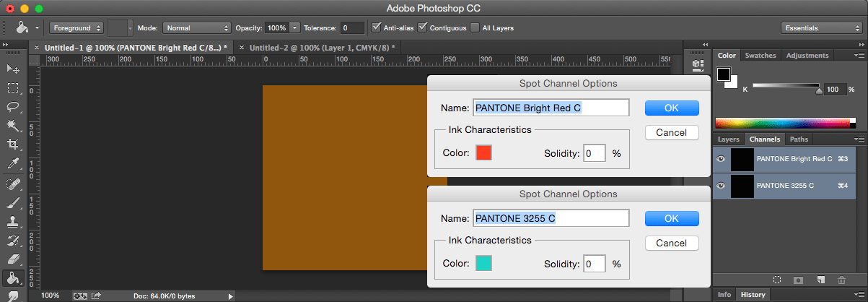The image size is (868, 302).
Task: Hide the PANTONE Bright Red C channel
Action: point(721,159)
